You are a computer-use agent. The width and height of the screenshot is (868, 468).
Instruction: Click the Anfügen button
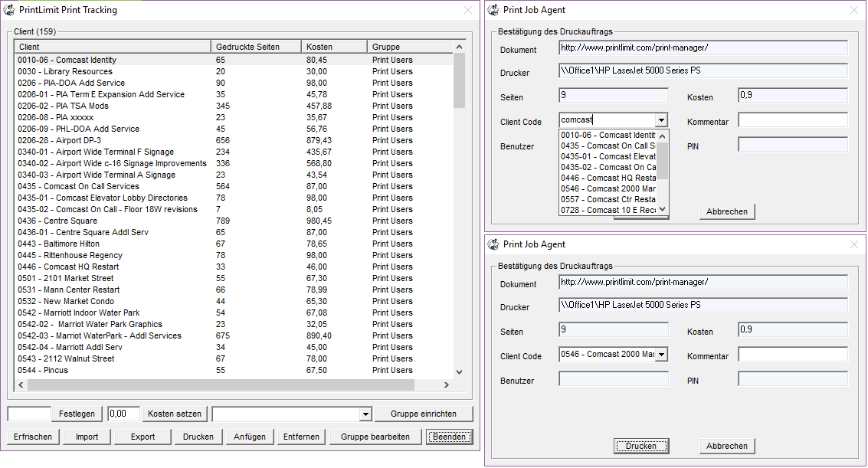(250, 437)
